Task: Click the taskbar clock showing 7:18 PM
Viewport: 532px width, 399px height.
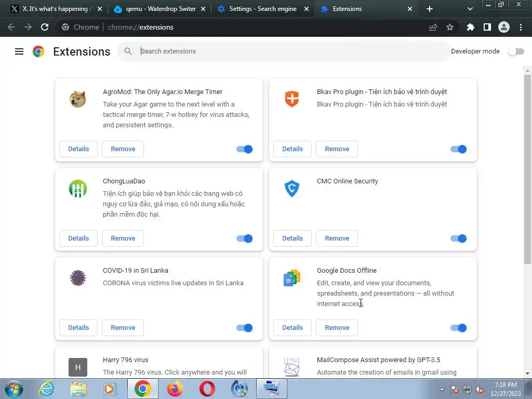Action: (x=506, y=389)
